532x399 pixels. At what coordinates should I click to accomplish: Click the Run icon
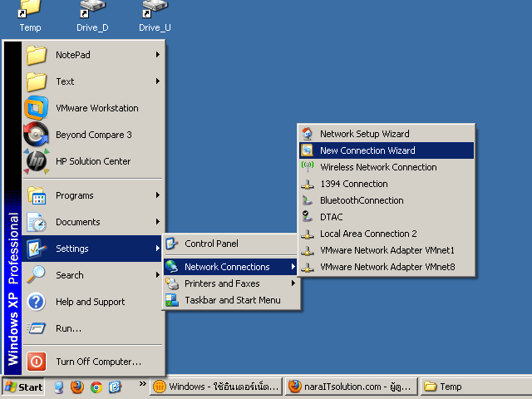[37, 328]
